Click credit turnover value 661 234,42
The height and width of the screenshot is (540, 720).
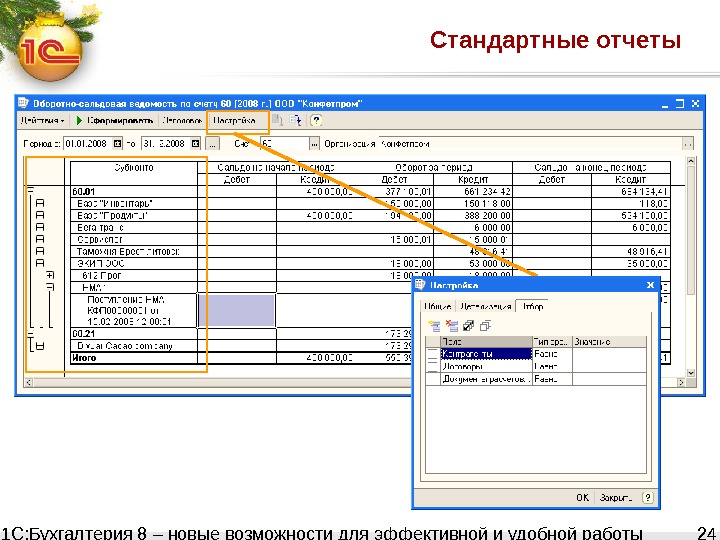[x=473, y=191]
